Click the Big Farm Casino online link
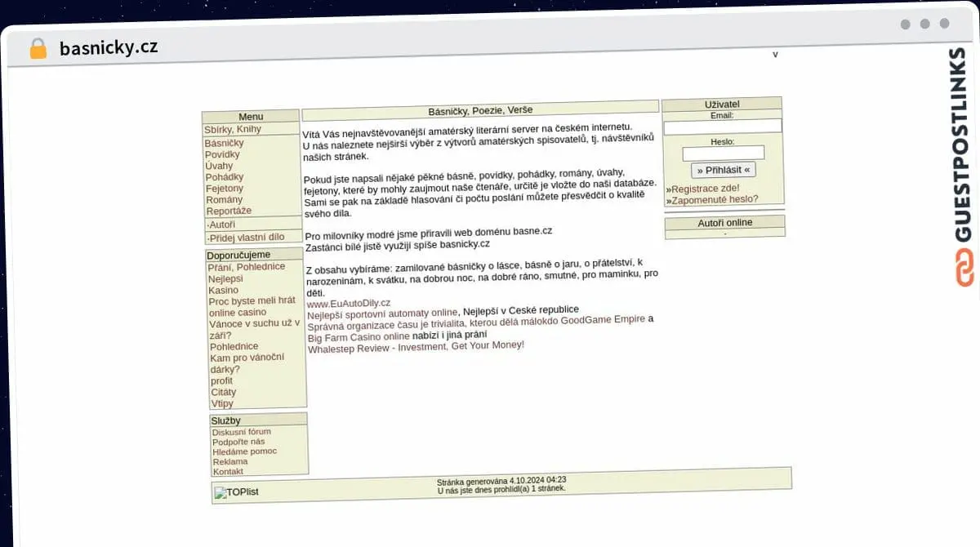 (359, 336)
